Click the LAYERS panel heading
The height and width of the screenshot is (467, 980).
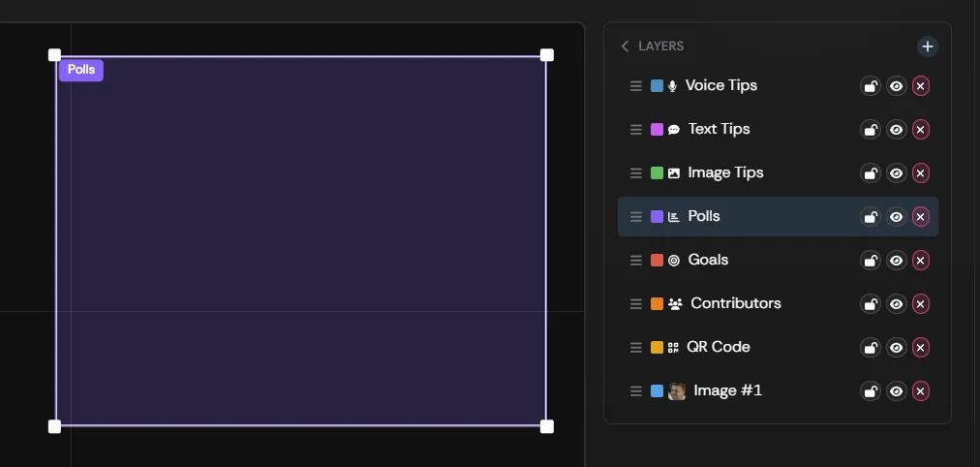[660, 47]
